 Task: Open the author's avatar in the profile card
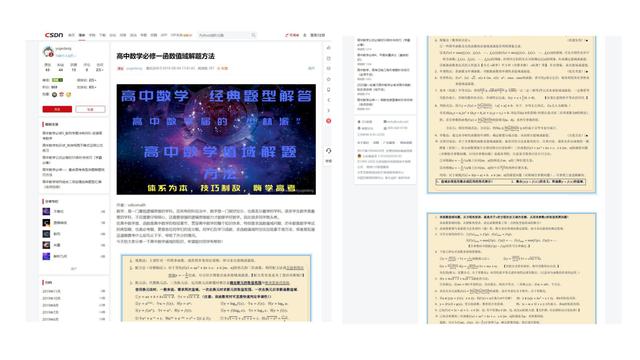pyautogui.click(x=48, y=51)
